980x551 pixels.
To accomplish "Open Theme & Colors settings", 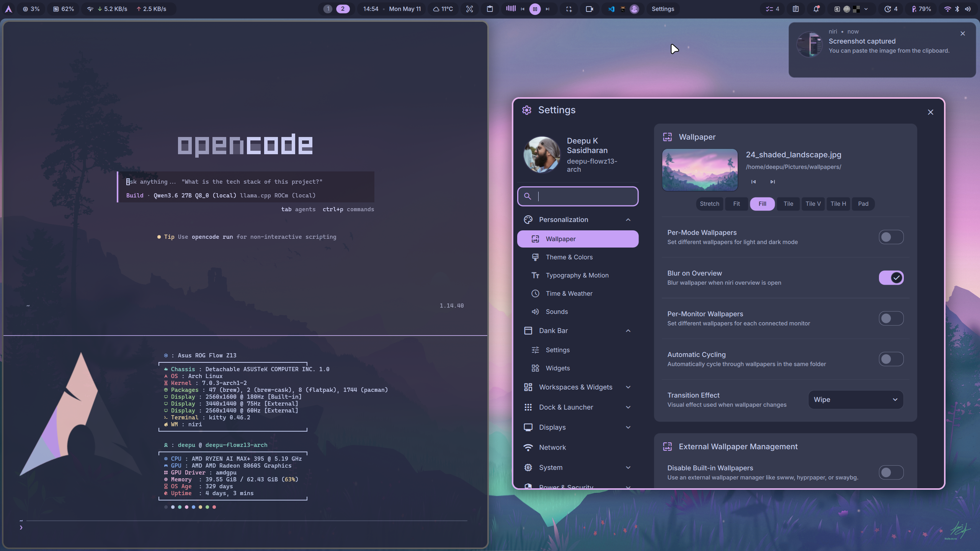I will 578,257.
